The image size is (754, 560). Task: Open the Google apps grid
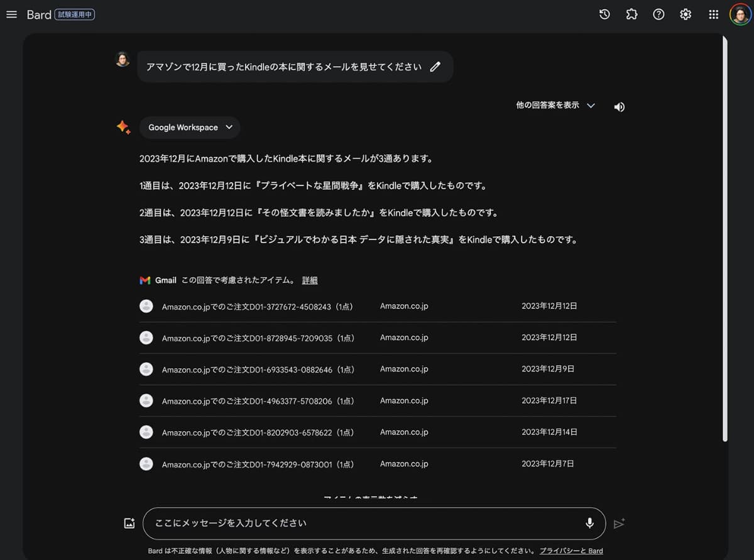pyautogui.click(x=713, y=14)
